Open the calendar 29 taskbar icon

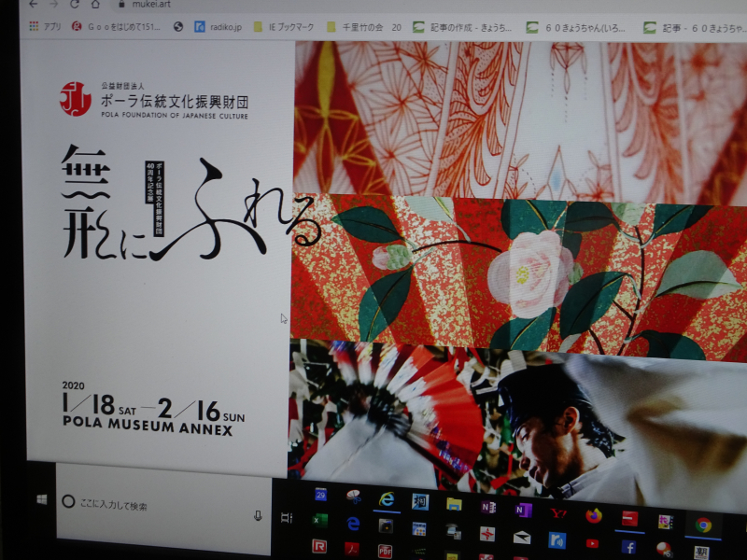tap(320, 495)
